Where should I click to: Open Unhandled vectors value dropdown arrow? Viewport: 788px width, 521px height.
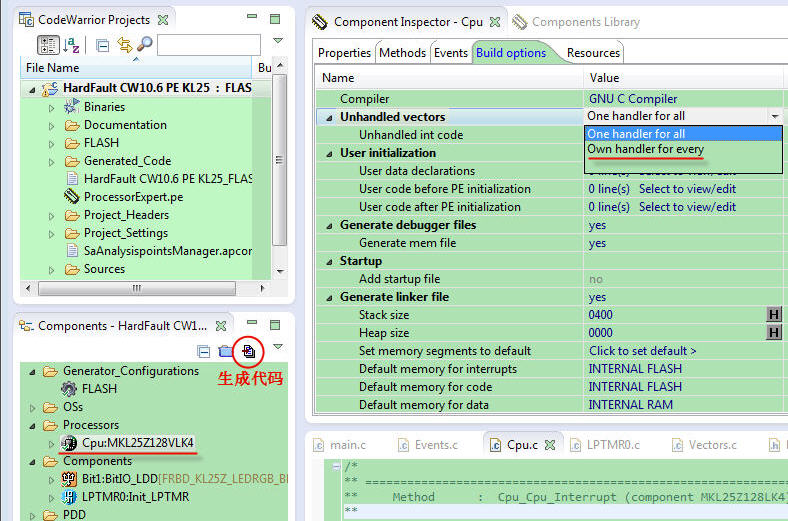(775, 117)
